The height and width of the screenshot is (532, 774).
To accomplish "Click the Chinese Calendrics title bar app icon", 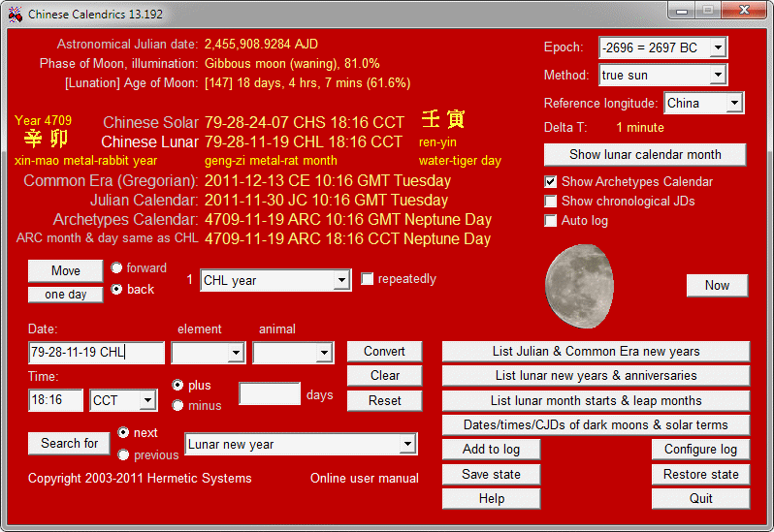I will click(15, 15).
